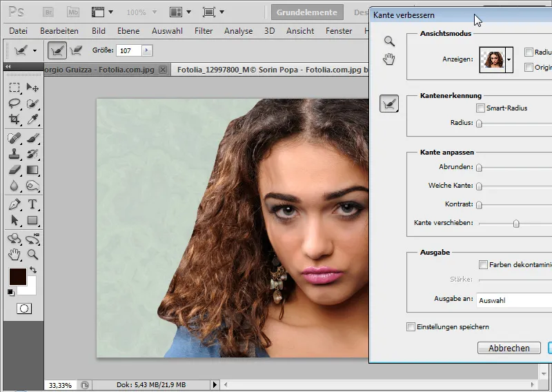The height and width of the screenshot is (392, 552).
Task: Select the Horizontal Type tool
Action: coord(32,204)
